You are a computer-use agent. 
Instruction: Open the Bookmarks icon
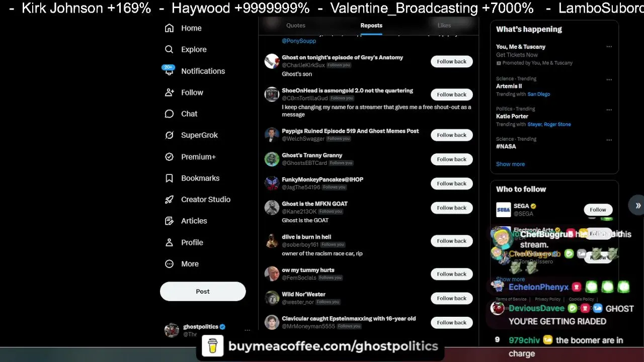coord(170,178)
